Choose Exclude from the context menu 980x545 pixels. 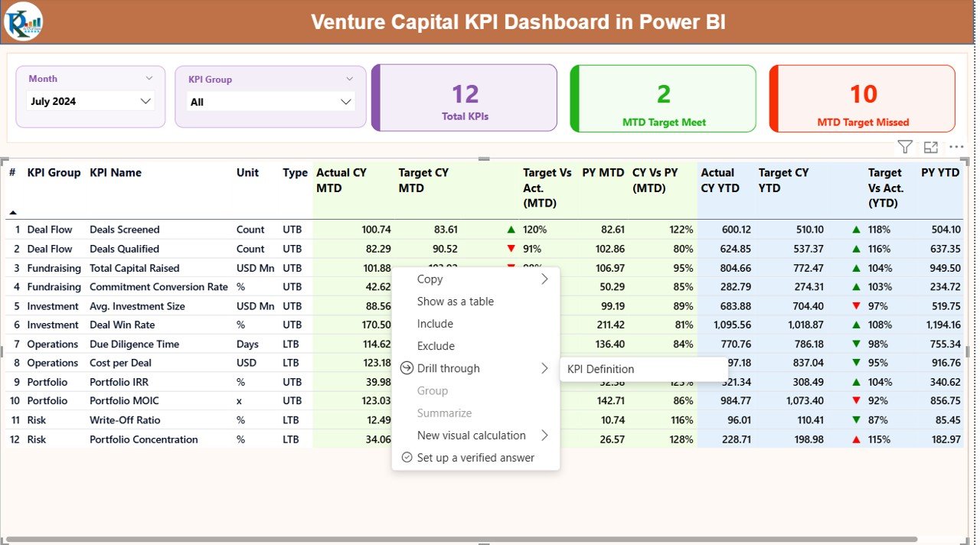click(436, 346)
